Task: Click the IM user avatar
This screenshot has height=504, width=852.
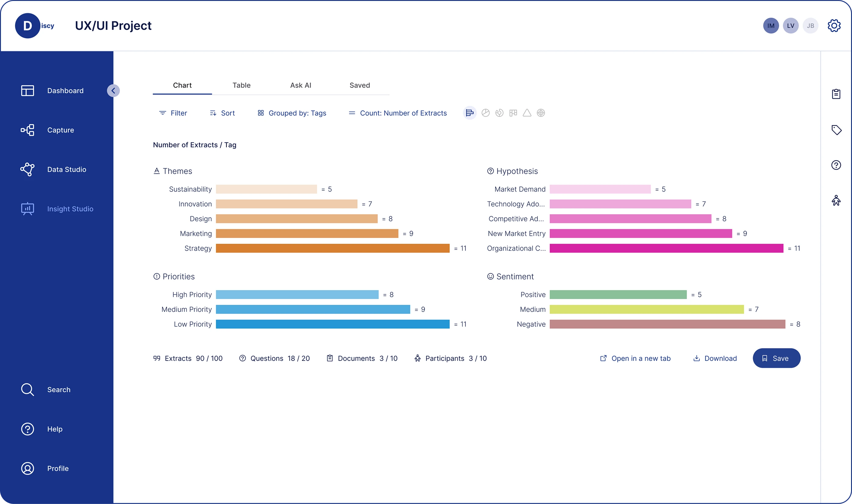Action: (771, 25)
